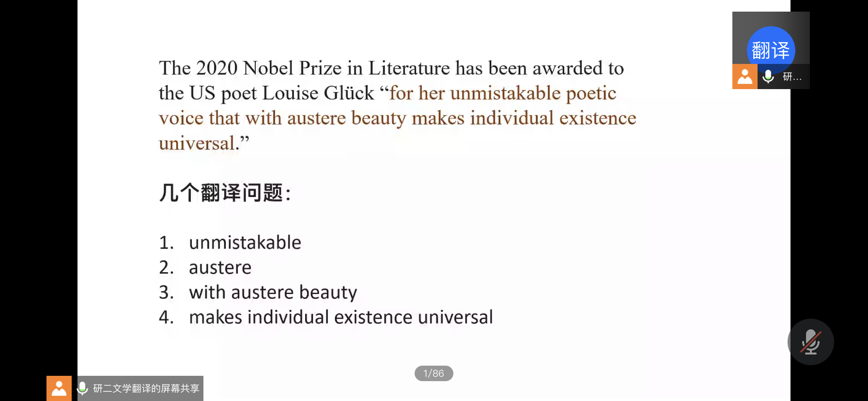Click the microphone icon left of 研二文学翻译的屏幕共享
The image size is (868, 401).
coord(82,388)
